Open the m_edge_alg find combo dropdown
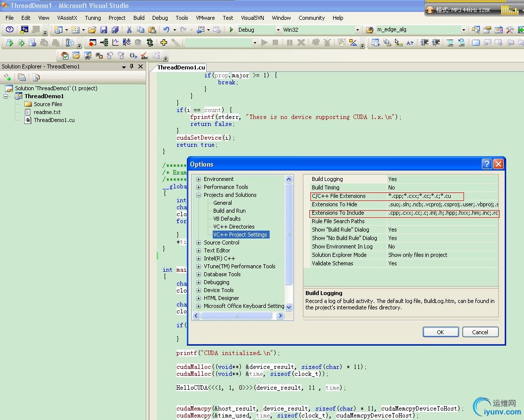 [464, 30]
